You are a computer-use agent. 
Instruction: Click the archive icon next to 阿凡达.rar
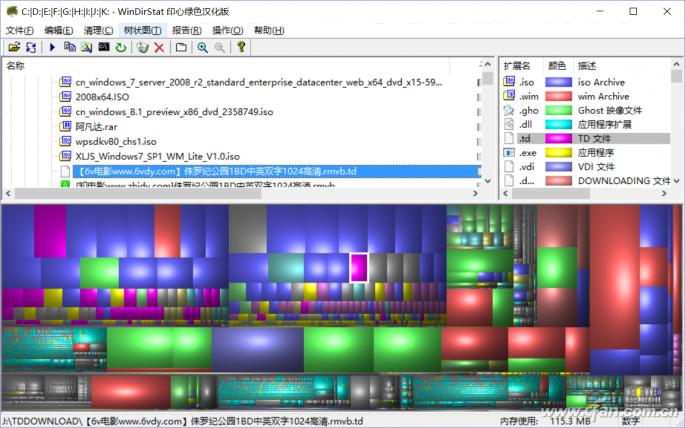65,126
